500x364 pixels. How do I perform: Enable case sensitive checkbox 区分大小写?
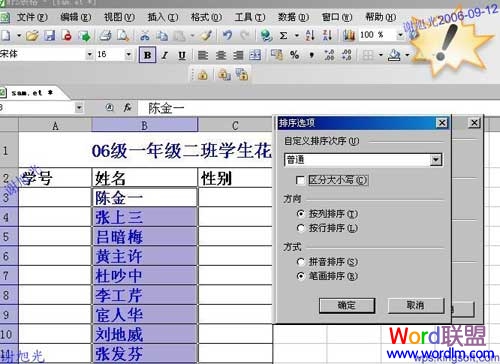coord(300,180)
